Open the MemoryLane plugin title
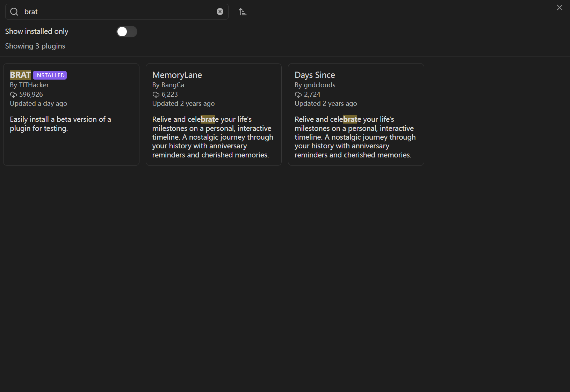The height and width of the screenshot is (392, 570). [177, 75]
